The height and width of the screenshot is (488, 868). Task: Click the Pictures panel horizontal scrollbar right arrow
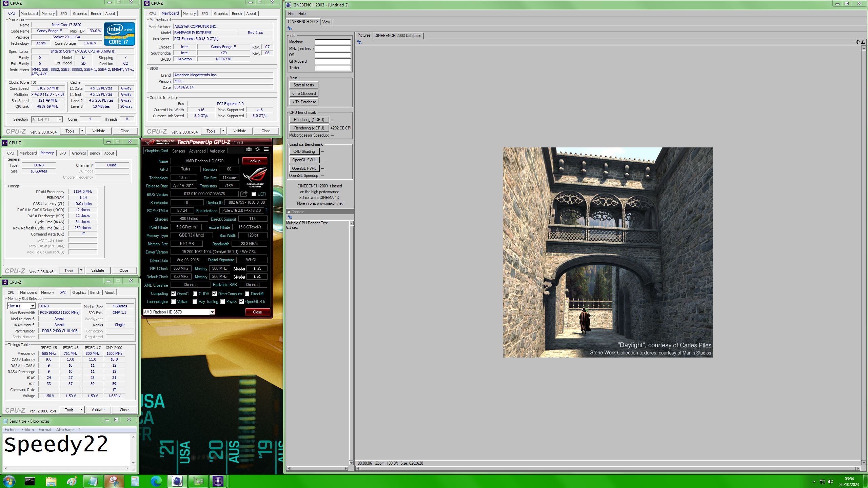pos(858,469)
